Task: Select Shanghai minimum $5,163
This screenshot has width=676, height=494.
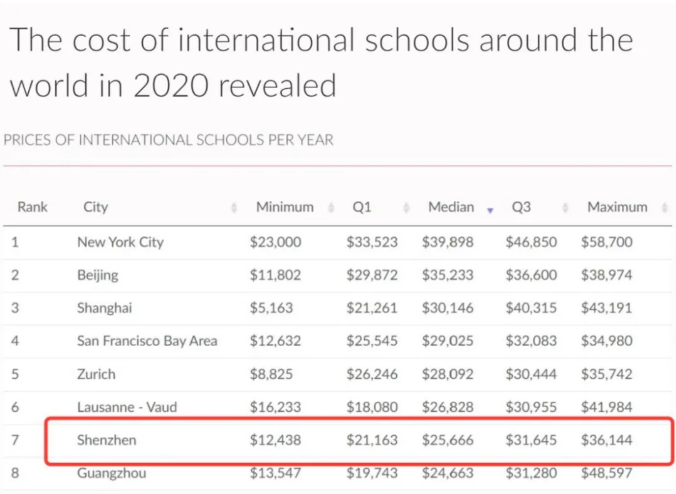Action: (x=271, y=308)
